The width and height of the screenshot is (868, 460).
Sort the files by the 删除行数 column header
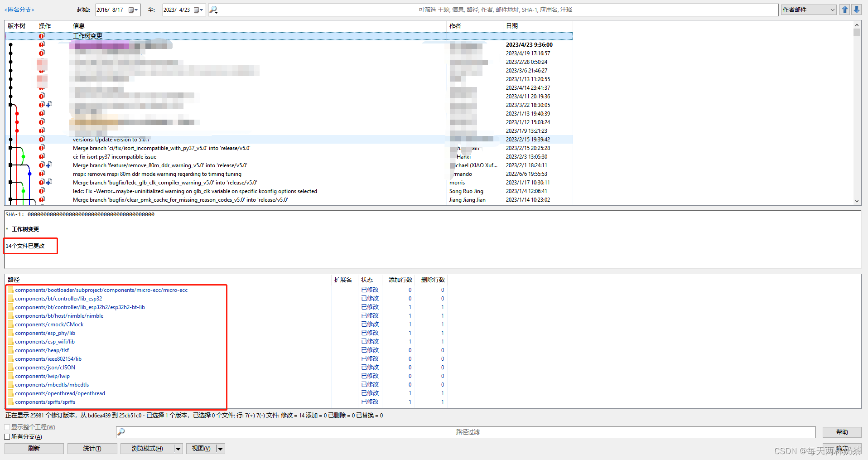(431, 280)
